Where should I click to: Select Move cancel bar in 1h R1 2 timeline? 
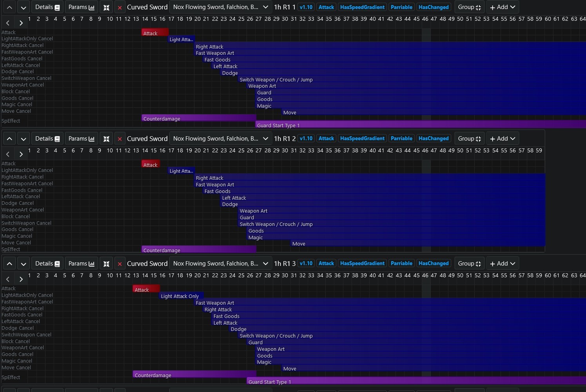(x=418, y=244)
